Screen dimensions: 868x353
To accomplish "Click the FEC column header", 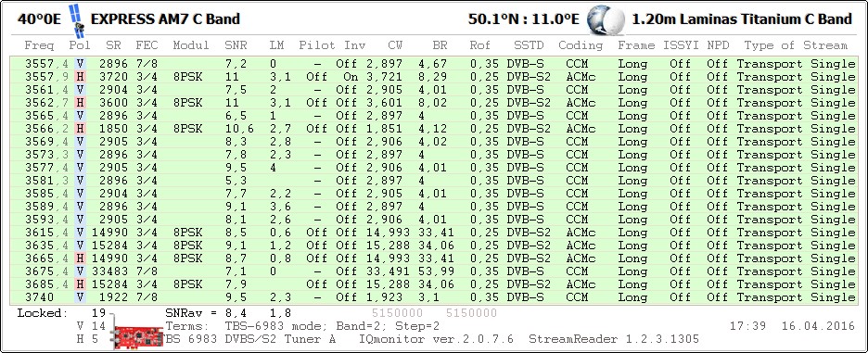I will coord(147,45).
